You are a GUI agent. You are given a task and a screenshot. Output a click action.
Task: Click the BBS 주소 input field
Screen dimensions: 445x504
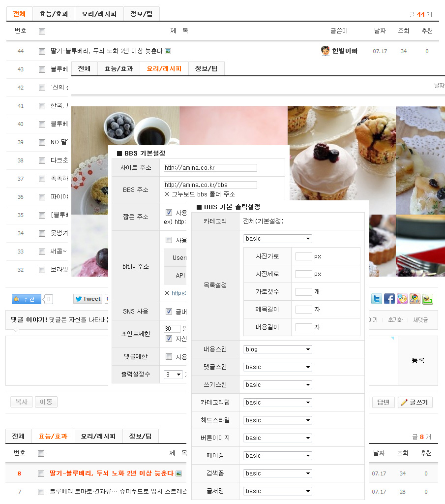pyautogui.click(x=210, y=185)
